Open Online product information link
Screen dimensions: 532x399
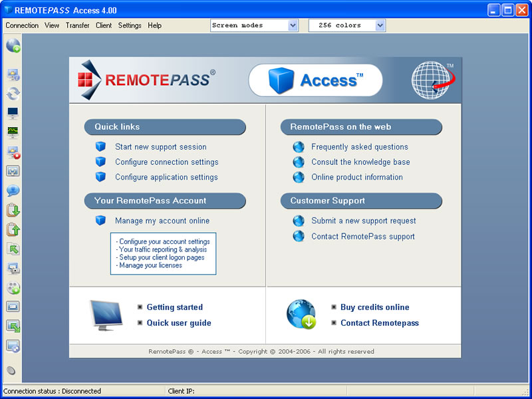point(357,177)
